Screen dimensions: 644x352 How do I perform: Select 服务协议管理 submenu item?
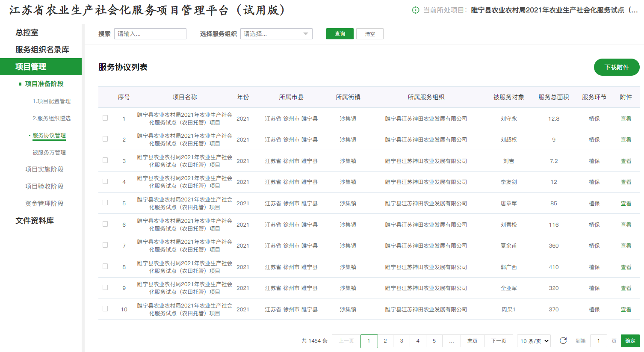(49, 135)
